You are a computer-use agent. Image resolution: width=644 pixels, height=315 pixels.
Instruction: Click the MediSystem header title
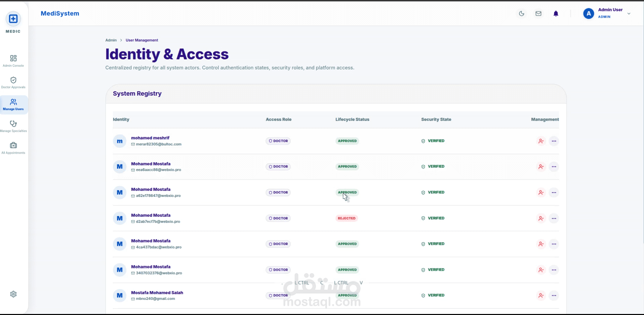[60, 13]
